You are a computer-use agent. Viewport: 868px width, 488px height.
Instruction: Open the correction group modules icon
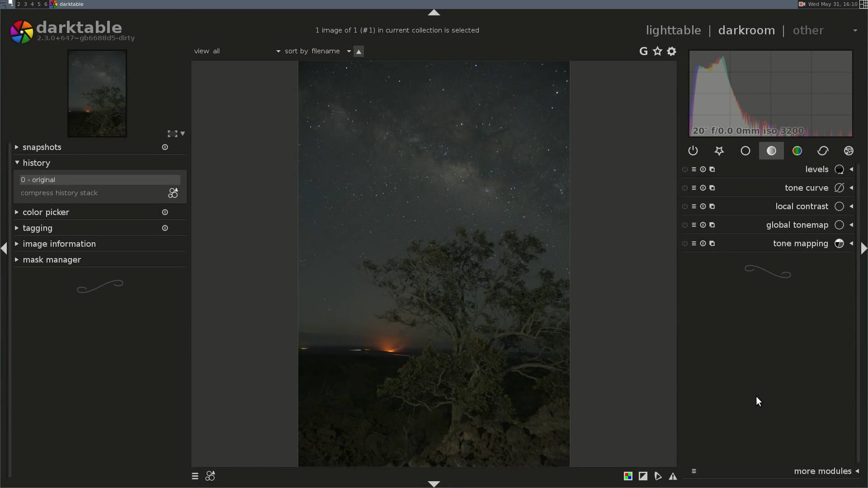[823, 151]
